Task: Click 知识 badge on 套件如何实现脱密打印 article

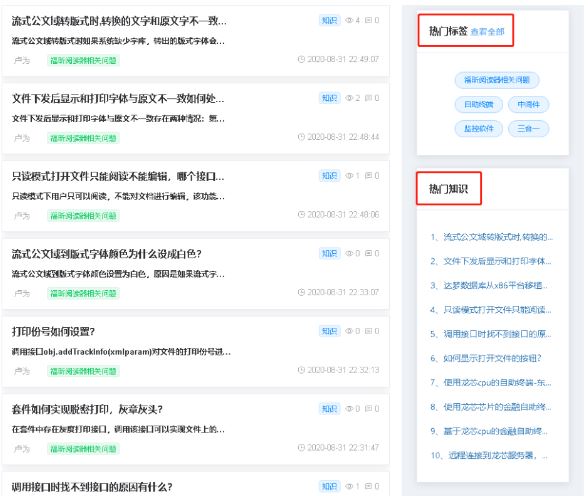Action: pyautogui.click(x=330, y=409)
